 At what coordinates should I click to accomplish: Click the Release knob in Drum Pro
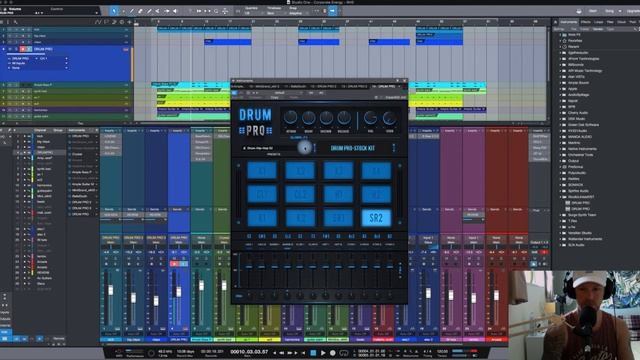click(x=344, y=118)
